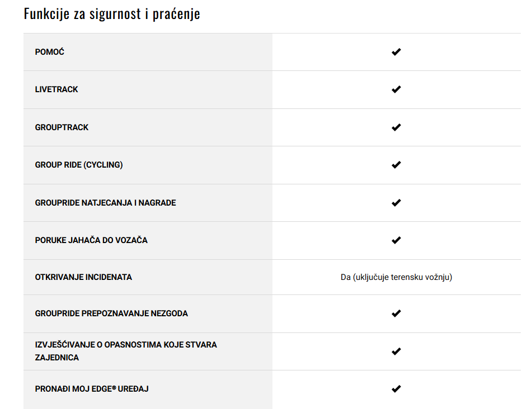Click the GROUPRIDE NATJECANJA I NAGRADE checkmark

coord(396,203)
